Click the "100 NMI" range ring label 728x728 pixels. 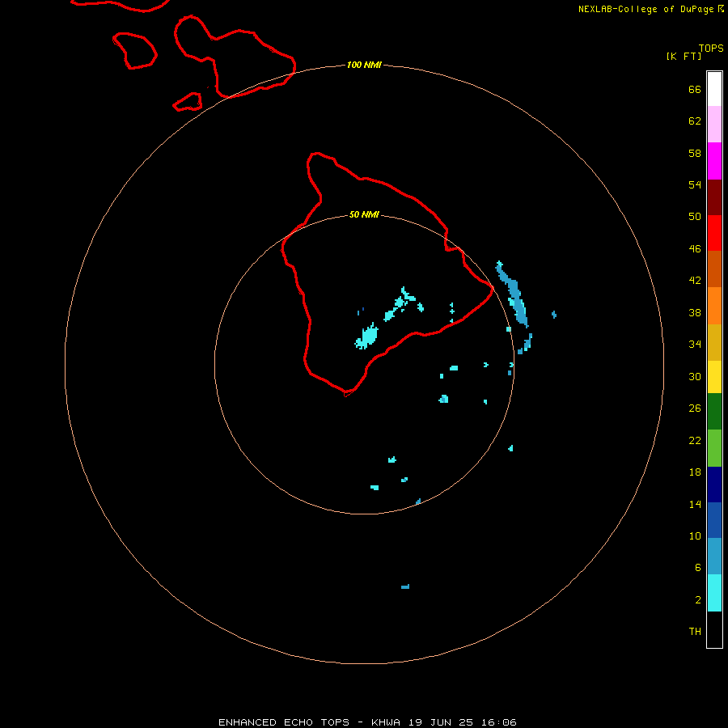tap(364, 65)
